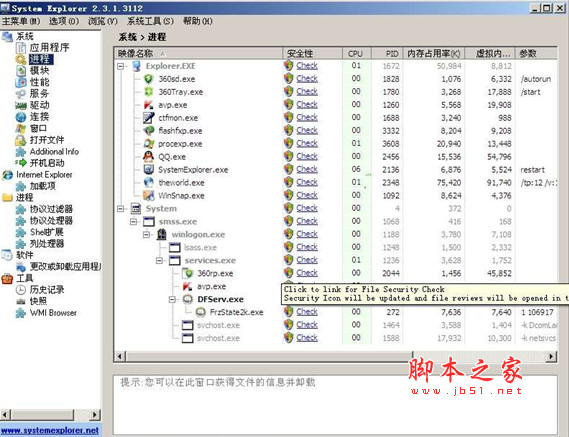Click the WinSnap.exe process icon
Screen dimensions: 569x437
pyautogui.click(x=148, y=196)
